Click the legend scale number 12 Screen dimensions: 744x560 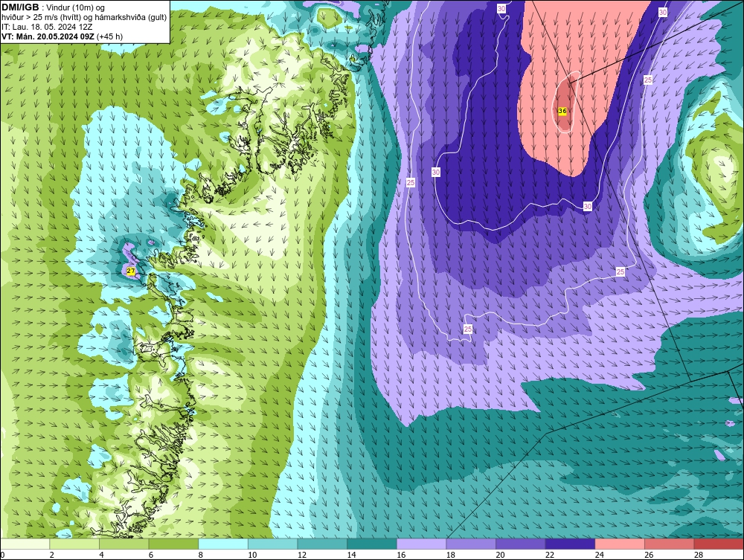(x=302, y=555)
